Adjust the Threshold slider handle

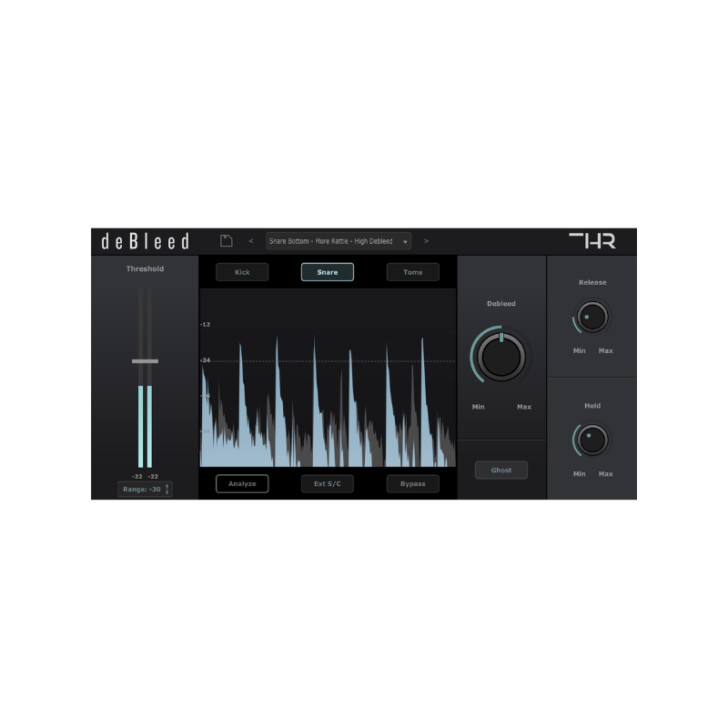point(146,361)
